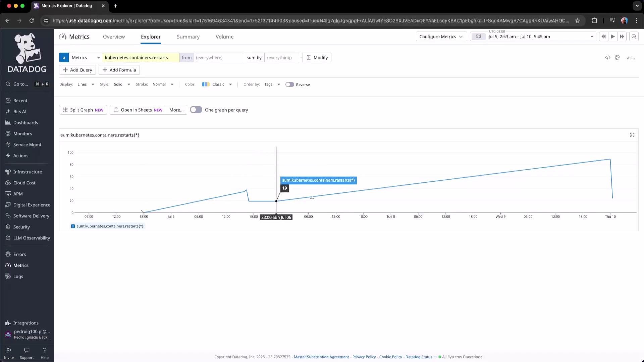Switch to Summary tab
Viewport: 644px width, 362px height.
pyautogui.click(x=188, y=37)
